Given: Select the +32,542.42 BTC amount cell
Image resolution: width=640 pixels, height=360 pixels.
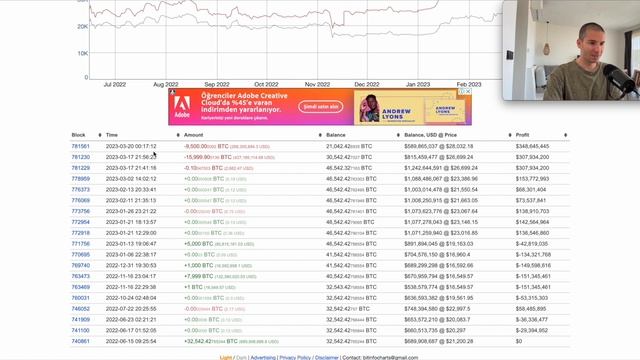Looking at the screenshot, I should coord(231,341).
